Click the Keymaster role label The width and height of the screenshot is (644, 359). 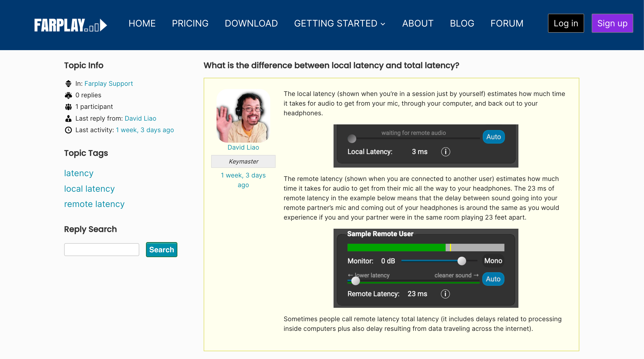click(243, 161)
